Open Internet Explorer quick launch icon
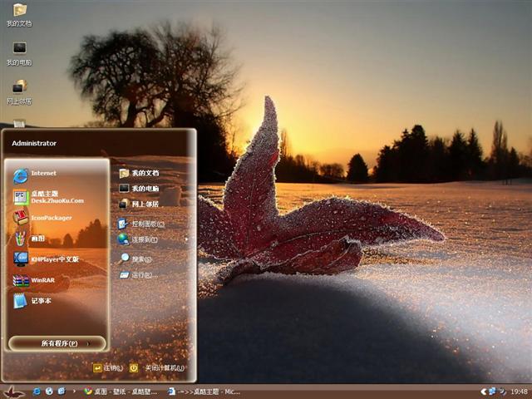Screen dimensions: 532x399 37,392
